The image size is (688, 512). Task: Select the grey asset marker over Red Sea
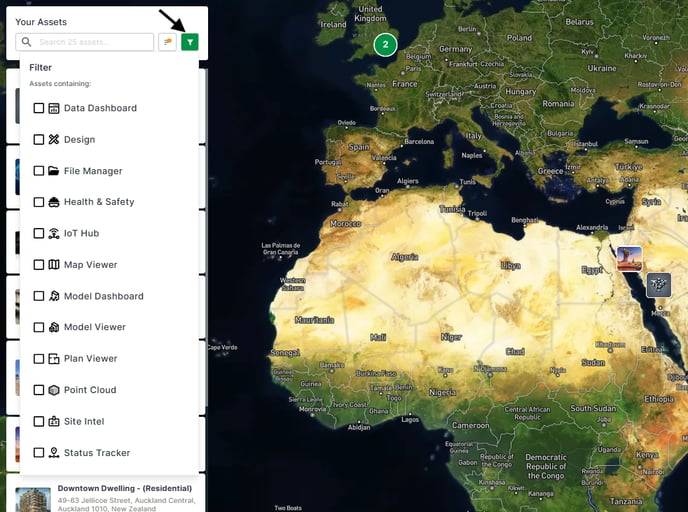[x=658, y=285]
